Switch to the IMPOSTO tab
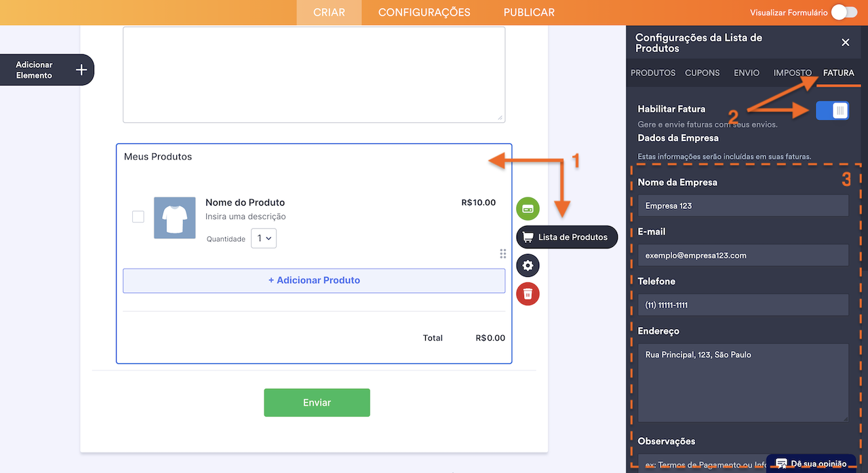The width and height of the screenshot is (868, 473). [x=791, y=73]
